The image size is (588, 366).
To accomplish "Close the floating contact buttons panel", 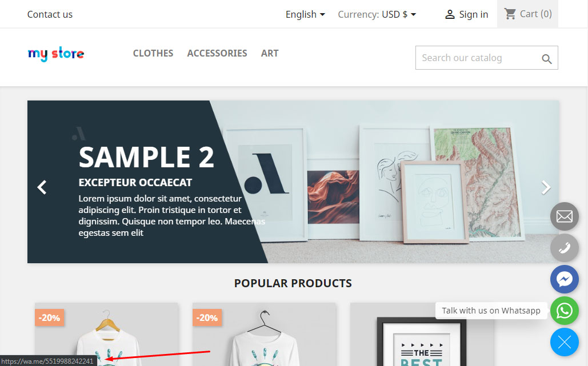I will point(565,342).
